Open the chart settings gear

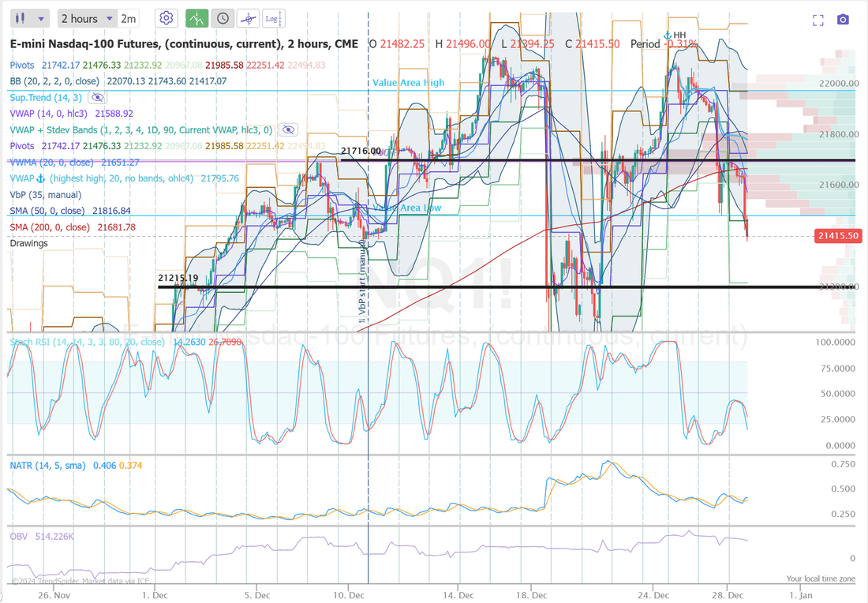click(166, 18)
